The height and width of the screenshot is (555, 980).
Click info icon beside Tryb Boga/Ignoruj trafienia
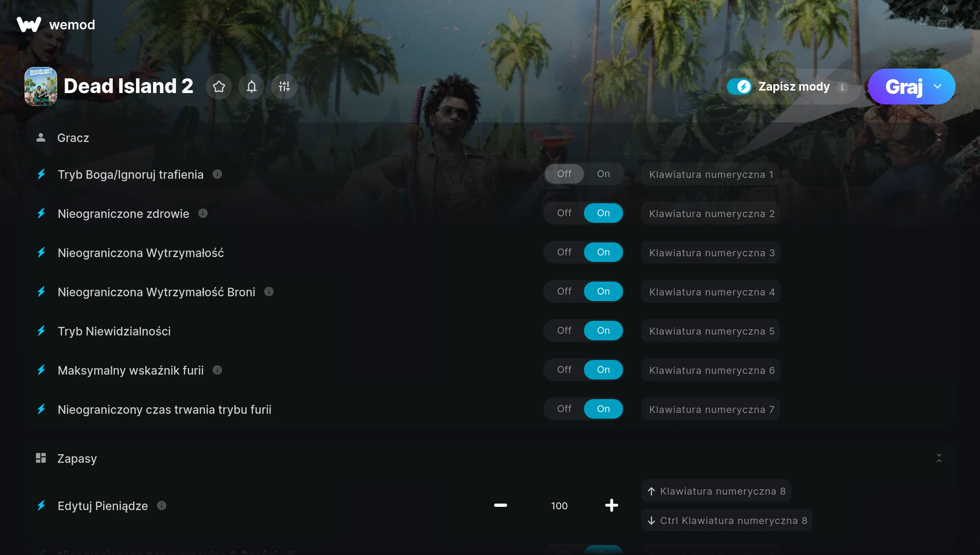click(217, 174)
